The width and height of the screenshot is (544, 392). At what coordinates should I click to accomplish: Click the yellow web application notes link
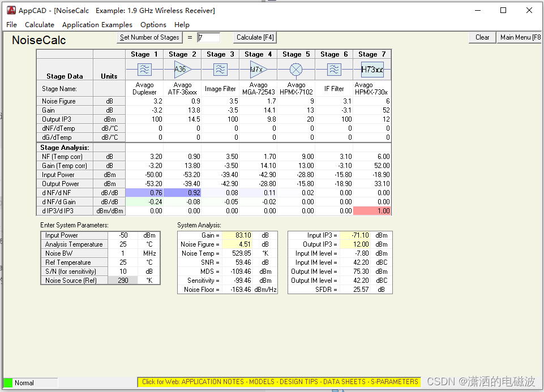pos(280,382)
